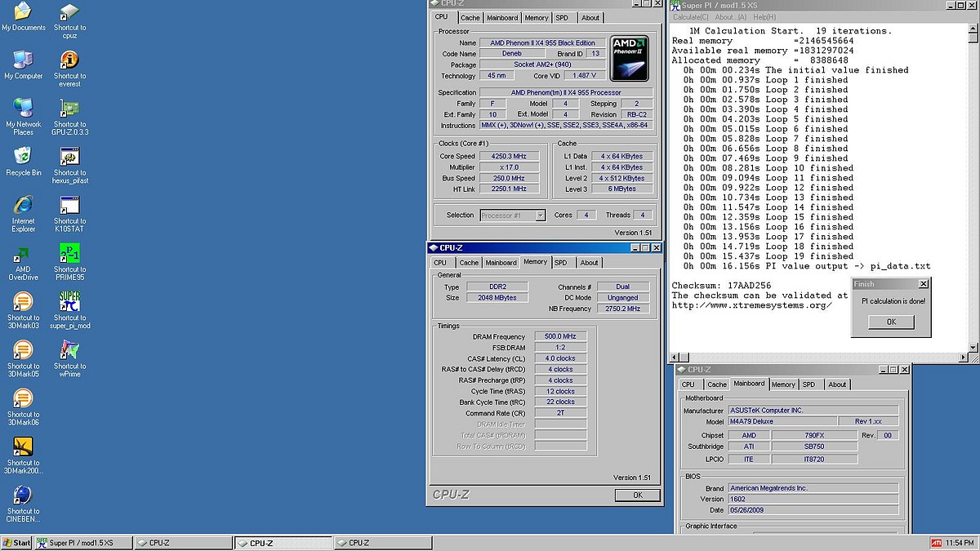Open the PRIME95 desktop shortcut

[x=69, y=254]
